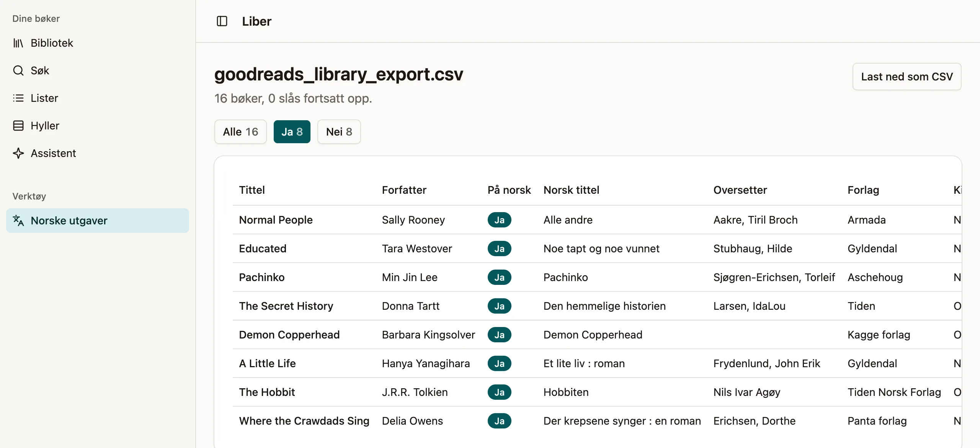Click publisher Kagge forlag

coord(879,335)
